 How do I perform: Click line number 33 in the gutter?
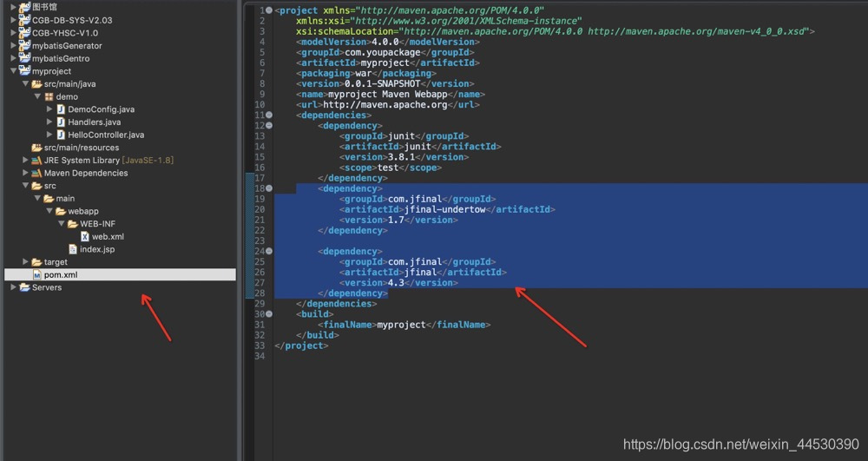click(259, 346)
